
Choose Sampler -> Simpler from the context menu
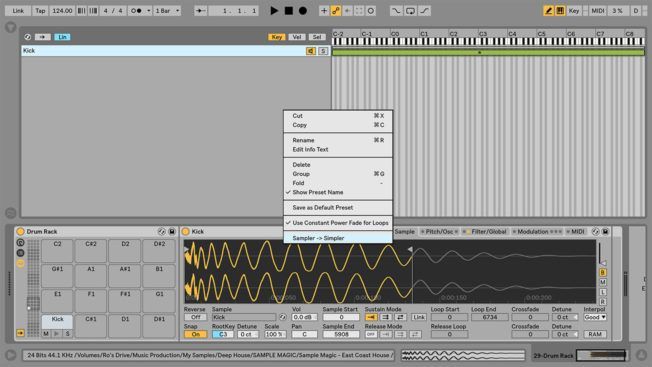pos(338,238)
